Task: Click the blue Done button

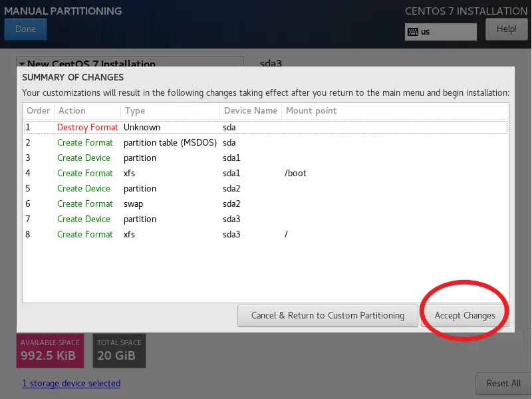Action: click(x=25, y=29)
